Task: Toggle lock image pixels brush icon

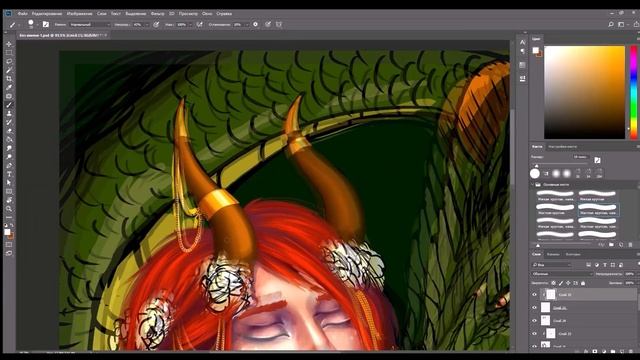Action: [x=561, y=283]
